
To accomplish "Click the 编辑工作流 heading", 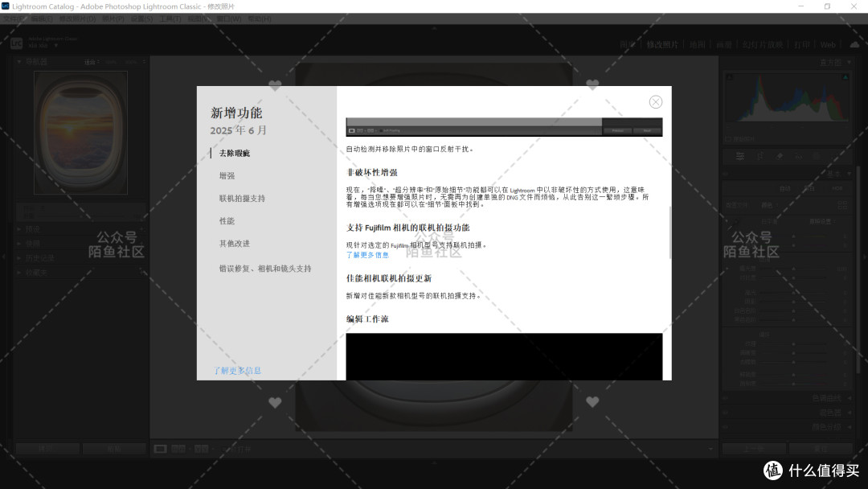I will [x=367, y=319].
